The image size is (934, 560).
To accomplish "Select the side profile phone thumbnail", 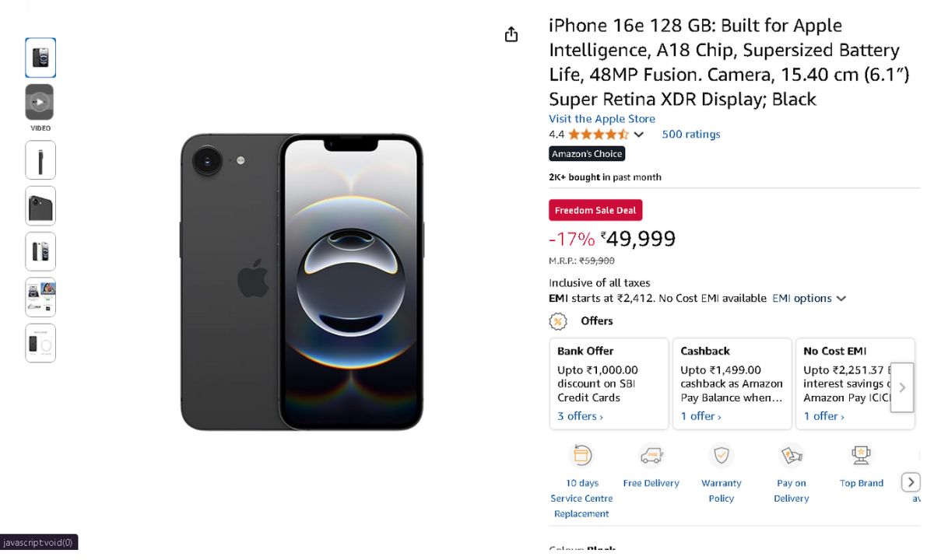I will pos(40,160).
